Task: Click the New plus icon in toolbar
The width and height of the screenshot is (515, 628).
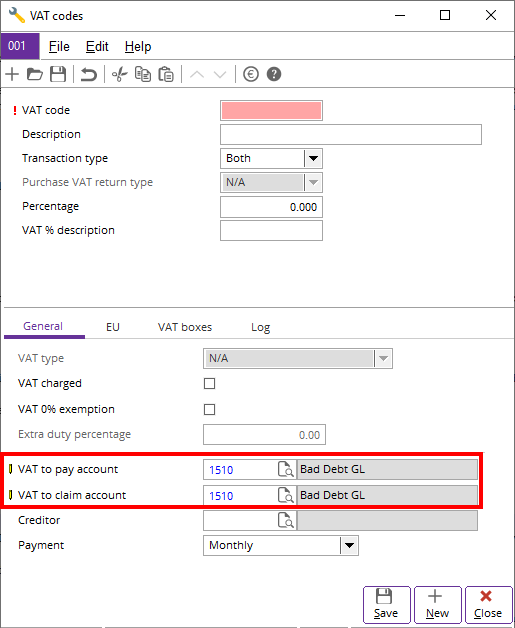Action: [12, 74]
